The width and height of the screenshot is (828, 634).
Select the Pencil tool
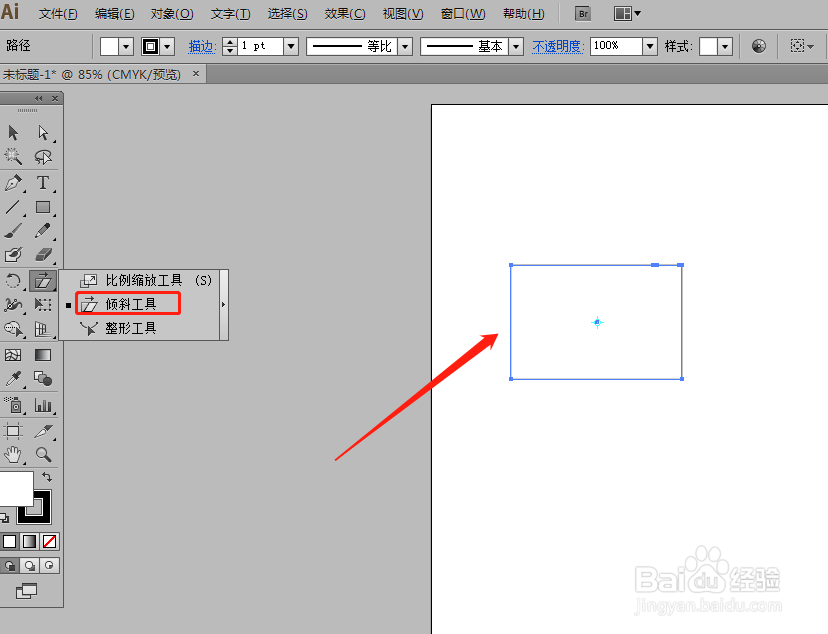43,231
